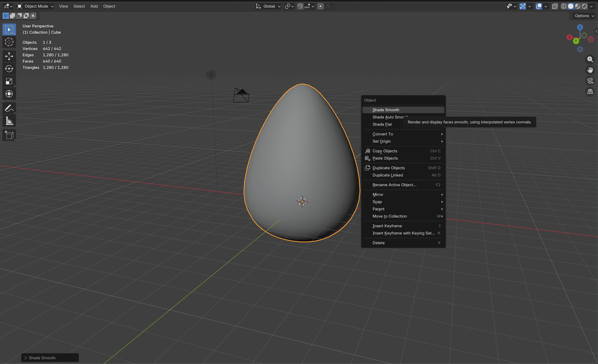This screenshot has width=598, height=364.
Task: Open the Set Origin submenu
Action: click(x=403, y=141)
